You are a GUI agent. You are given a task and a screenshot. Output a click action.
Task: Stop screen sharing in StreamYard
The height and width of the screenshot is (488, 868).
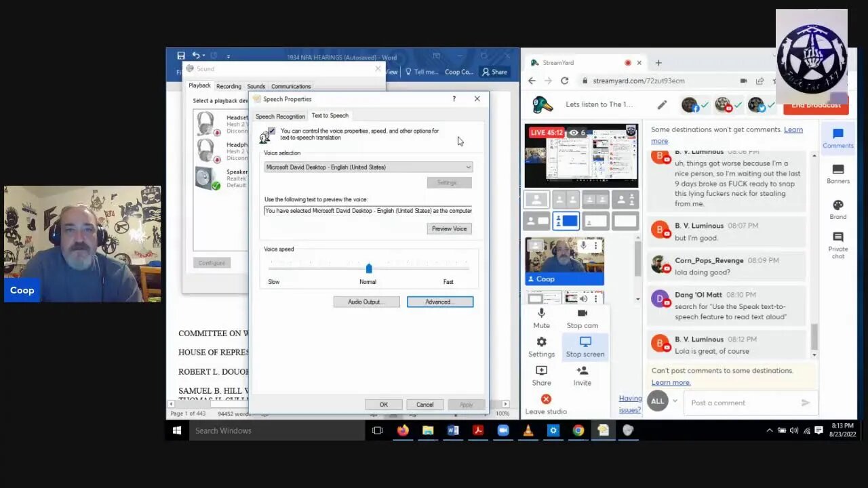pyautogui.click(x=585, y=346)
